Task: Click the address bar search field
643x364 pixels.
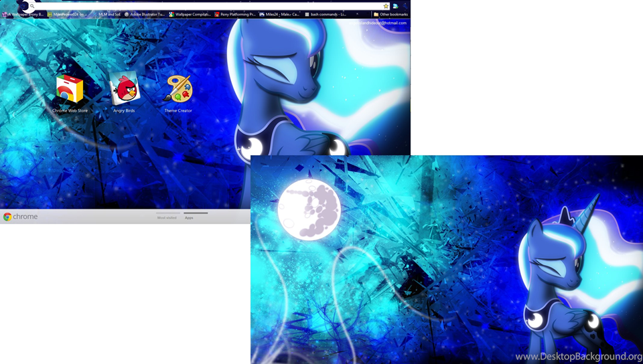Action: click(209, 6)
